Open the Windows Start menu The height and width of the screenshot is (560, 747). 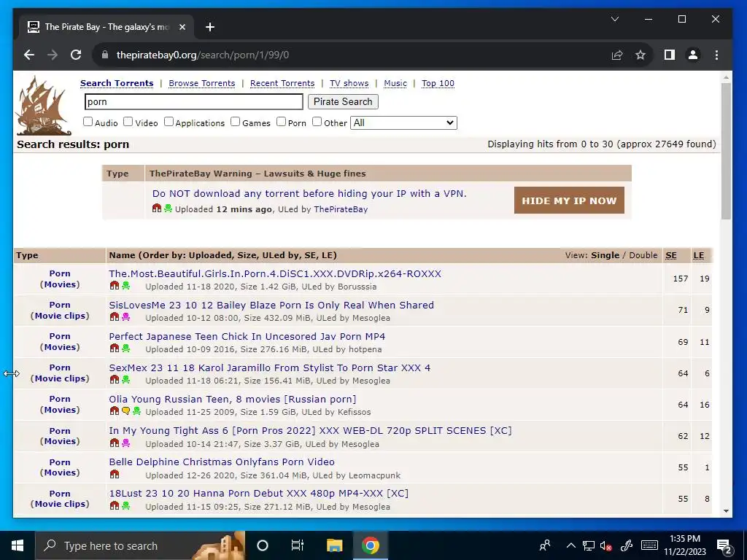(x=18, y=545)
